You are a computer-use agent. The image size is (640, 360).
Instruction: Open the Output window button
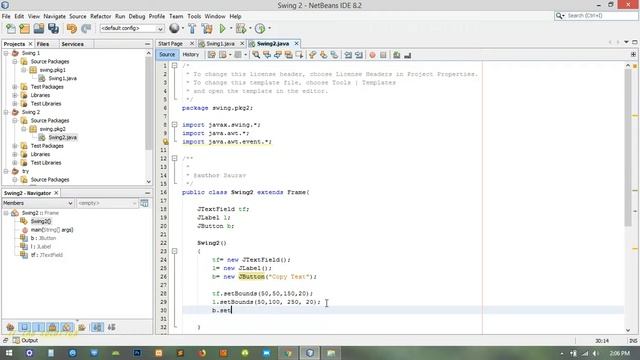(x=25, y=340)
